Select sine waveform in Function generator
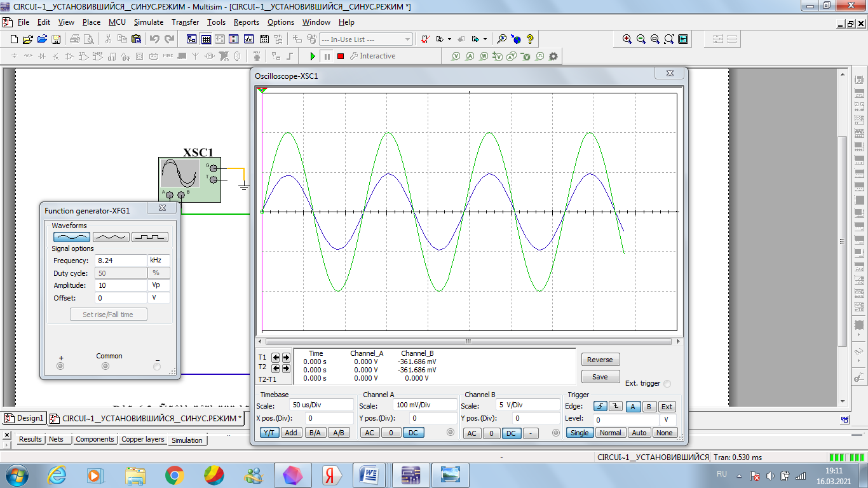The height and width of the screenshot is (488, 868). tap(71, 237)
